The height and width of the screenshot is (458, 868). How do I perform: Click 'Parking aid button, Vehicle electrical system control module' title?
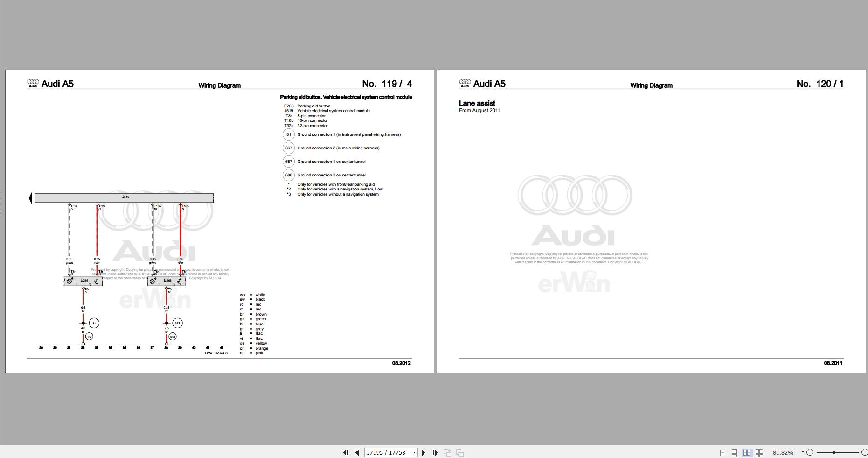[346, 97]
